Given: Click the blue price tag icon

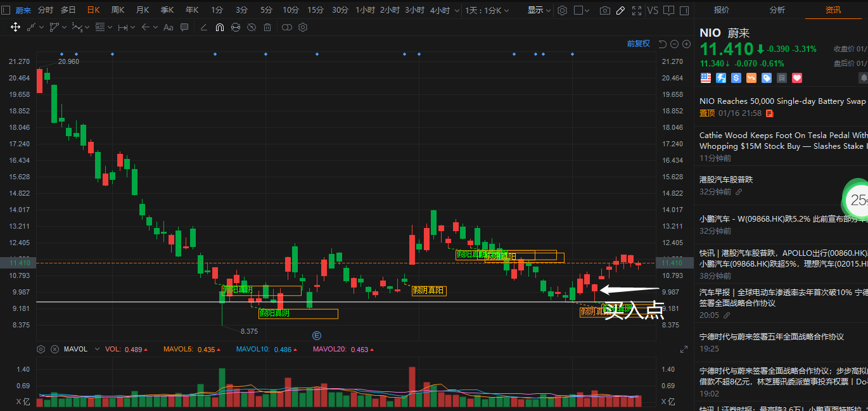Looking at the screenshot, I should pos(767,78).
